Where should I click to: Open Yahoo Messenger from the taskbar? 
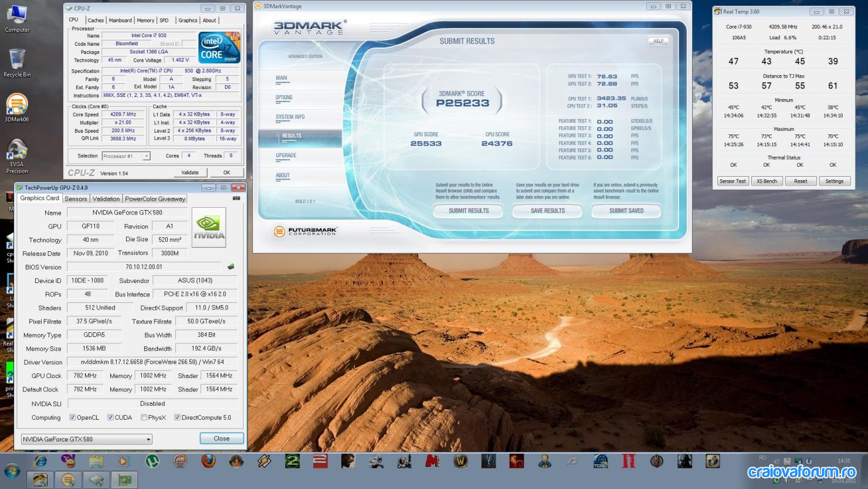[x=68, y=461]
